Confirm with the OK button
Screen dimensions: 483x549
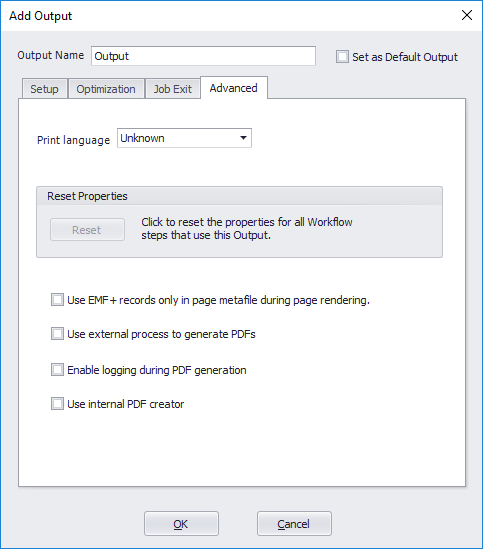[x=181, y=523]
